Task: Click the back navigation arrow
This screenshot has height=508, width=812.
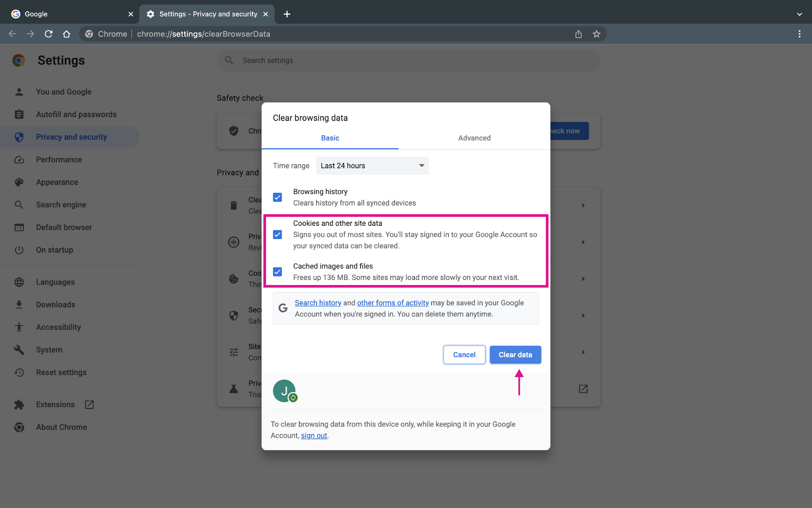Action: pos(12,34)
